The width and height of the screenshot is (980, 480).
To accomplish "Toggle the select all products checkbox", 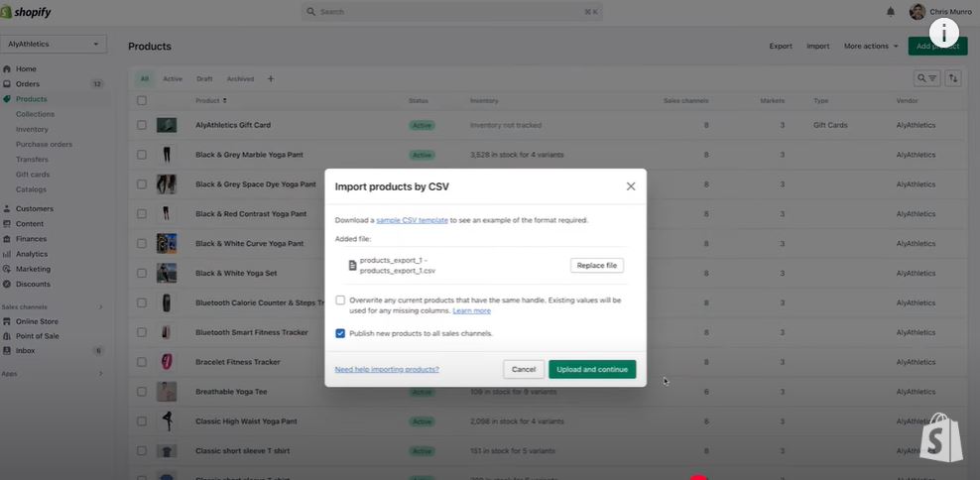I will [x=142, y=100].
